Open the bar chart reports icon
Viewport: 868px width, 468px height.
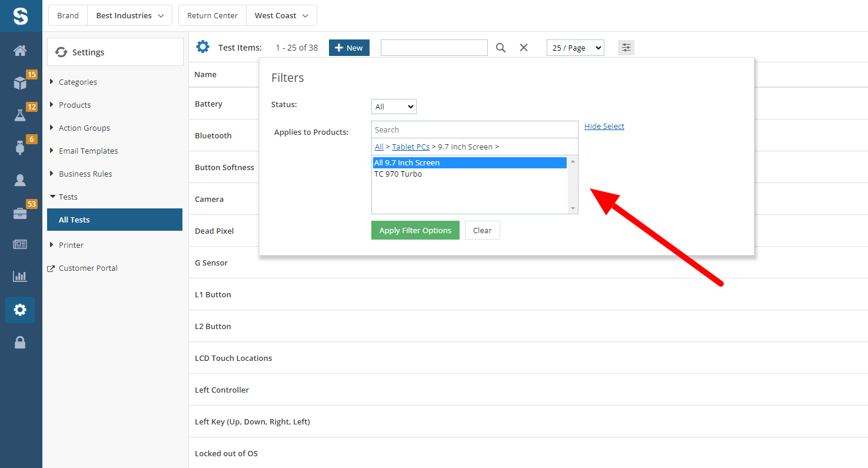[20, 276]
